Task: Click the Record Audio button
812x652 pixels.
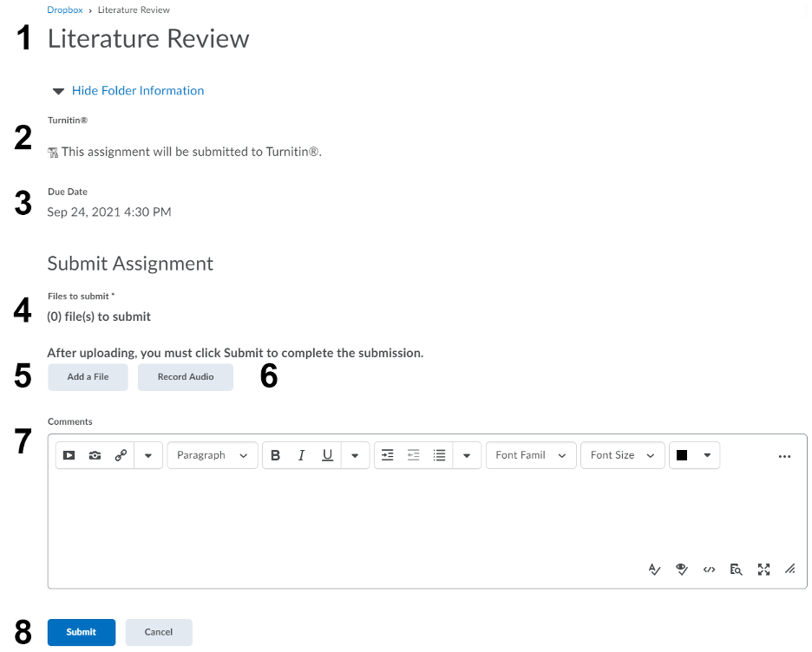Action: click(186, 376)
